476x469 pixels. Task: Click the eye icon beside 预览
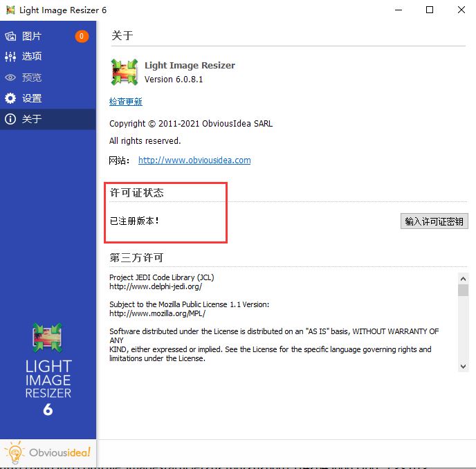point(10,77)
